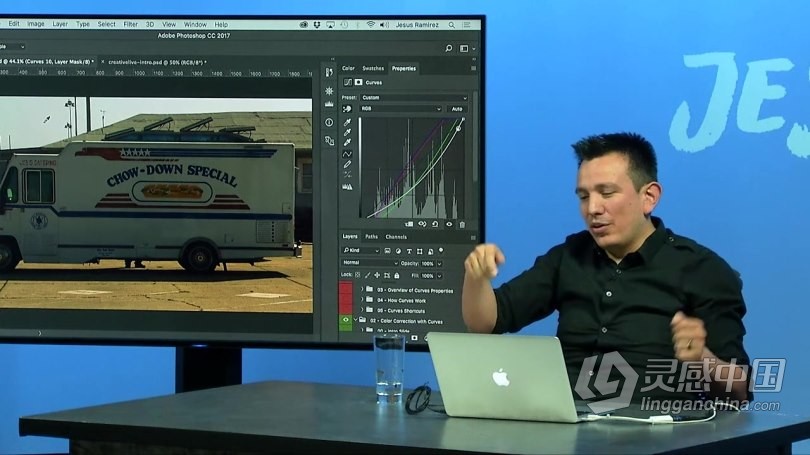Filter layers by smart objects
Image resolution: width=810 pixels, height=455 pixels.
(x=430, y=251)
